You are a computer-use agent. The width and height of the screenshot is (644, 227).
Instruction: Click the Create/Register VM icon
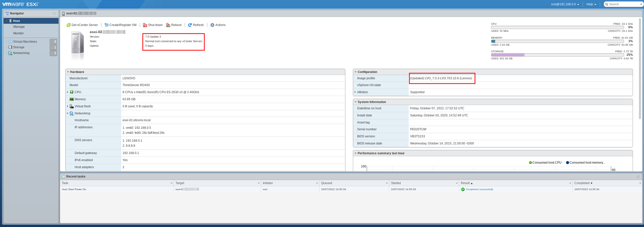click(x=106, y=25)
